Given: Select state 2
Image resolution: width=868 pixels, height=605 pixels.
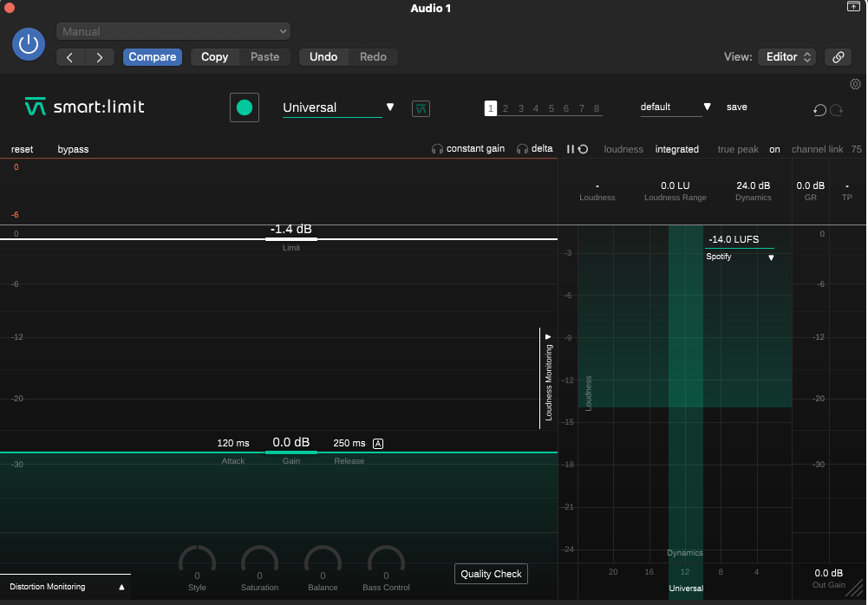Looking at the screenshot, I should click(506, 108).
